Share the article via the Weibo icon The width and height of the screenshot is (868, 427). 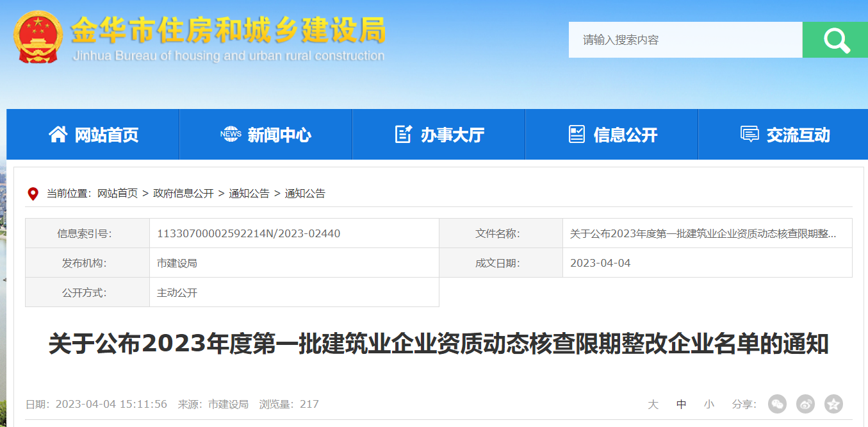[805, 404]
